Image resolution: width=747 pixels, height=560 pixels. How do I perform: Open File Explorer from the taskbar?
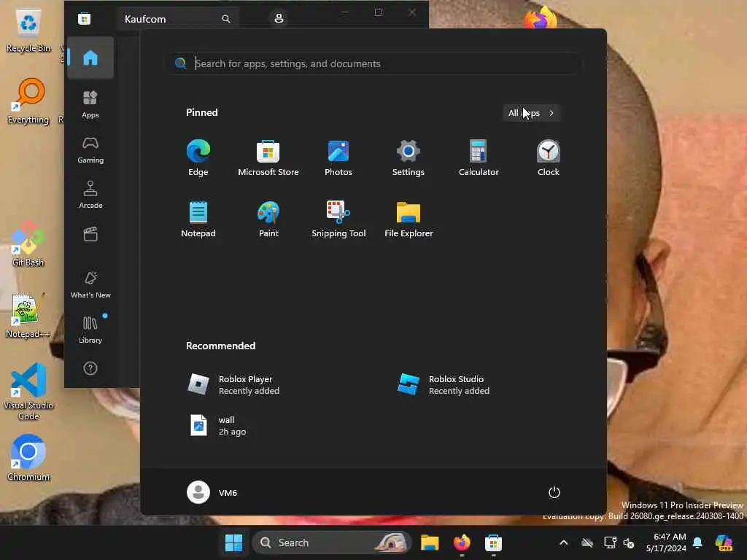(429, 542)
